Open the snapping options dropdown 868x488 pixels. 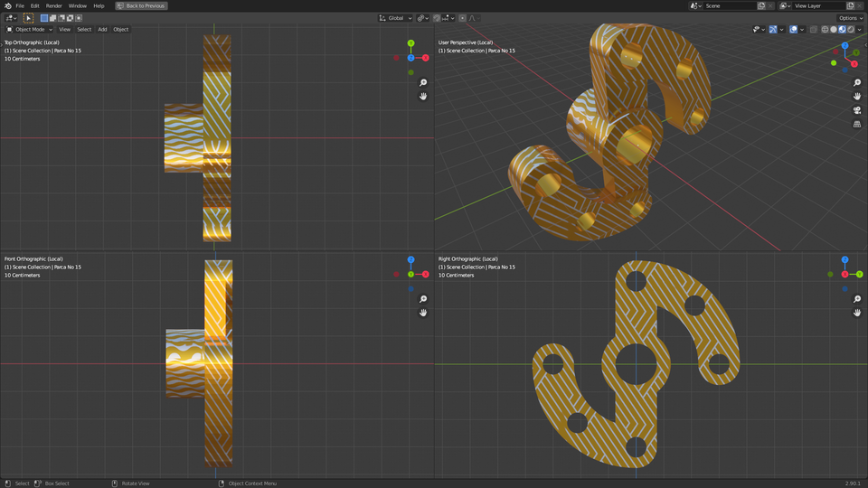pyautogui.click(x=448, y=18)
